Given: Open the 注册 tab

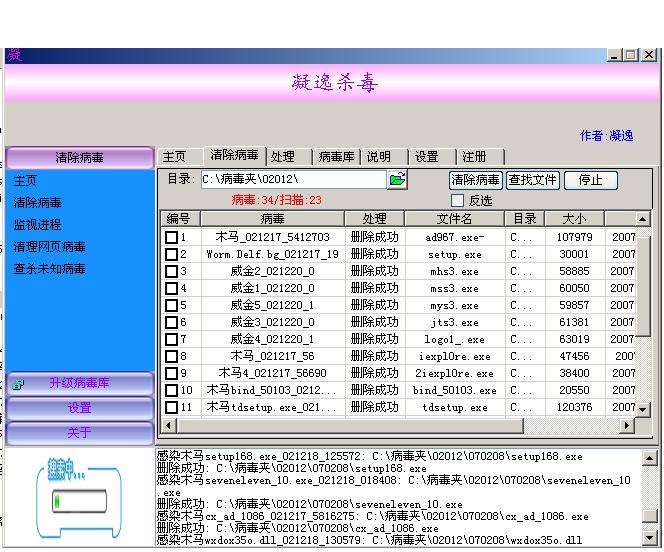Looking at the screenshot, I should tap(480, 157).
